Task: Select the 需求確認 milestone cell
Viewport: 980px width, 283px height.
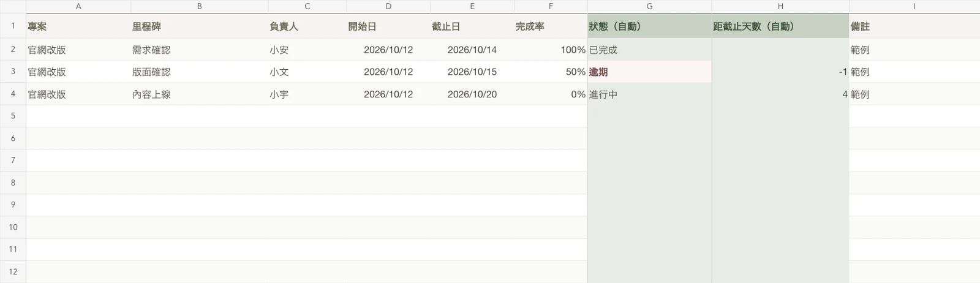Action: [x=199, y=50]
